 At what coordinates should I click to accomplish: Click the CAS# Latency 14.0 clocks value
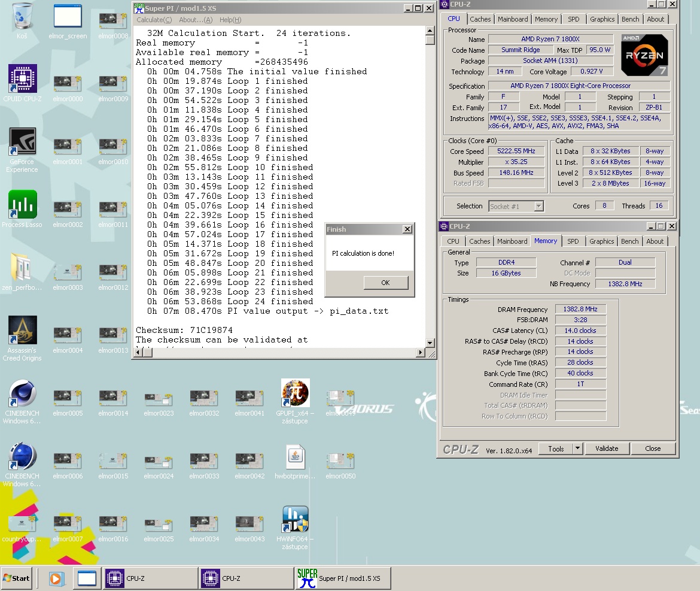click(580, 331)
